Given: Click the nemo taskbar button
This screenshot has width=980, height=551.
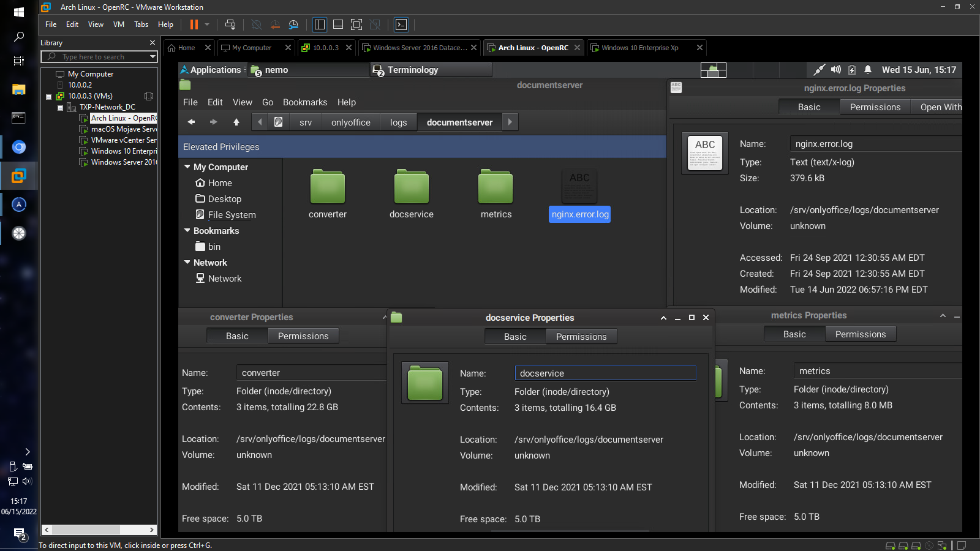Looking at the screenshot, I should pyautogui.click(x=308, y=70).
